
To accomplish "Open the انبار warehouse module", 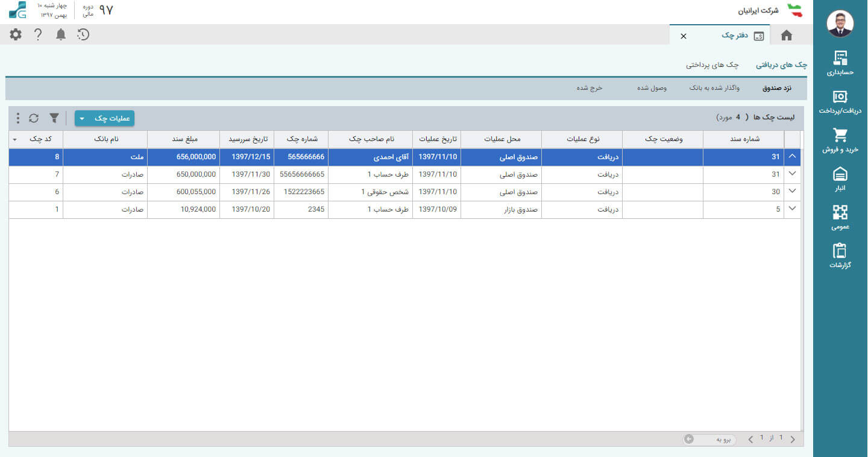I will [840, 179].
